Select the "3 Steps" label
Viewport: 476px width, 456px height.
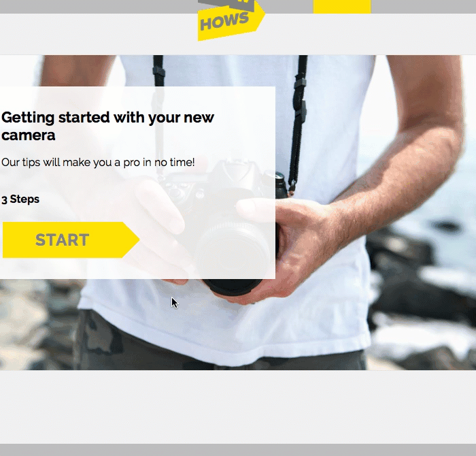tap(20, 199)
